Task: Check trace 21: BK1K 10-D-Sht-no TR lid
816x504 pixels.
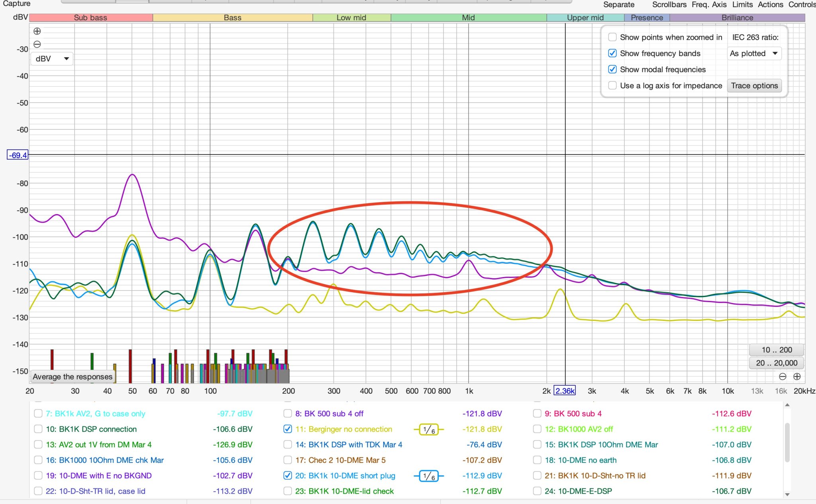Action: click(537, 476)
